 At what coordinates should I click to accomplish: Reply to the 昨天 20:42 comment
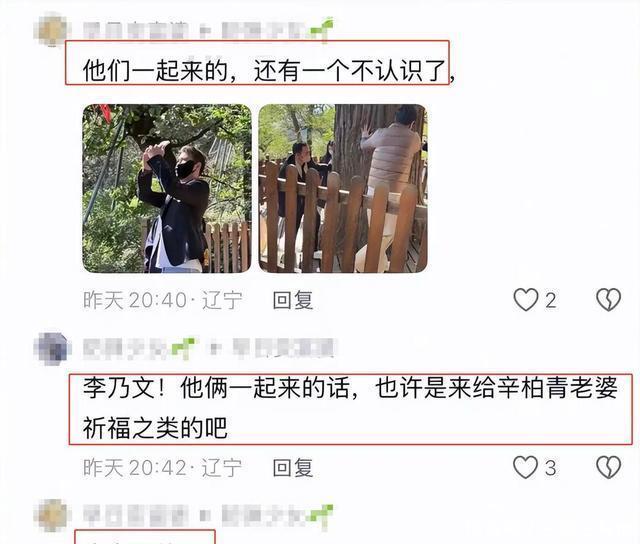point(293,468)
